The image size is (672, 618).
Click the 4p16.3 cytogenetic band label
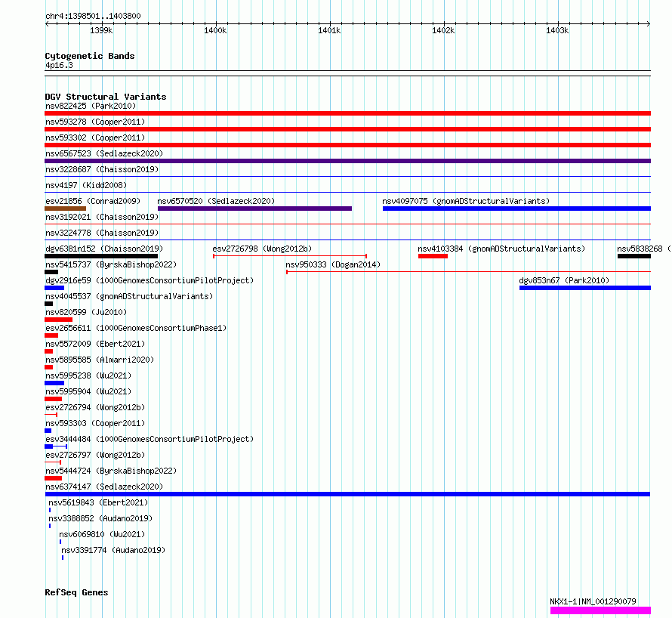point(59,65)
